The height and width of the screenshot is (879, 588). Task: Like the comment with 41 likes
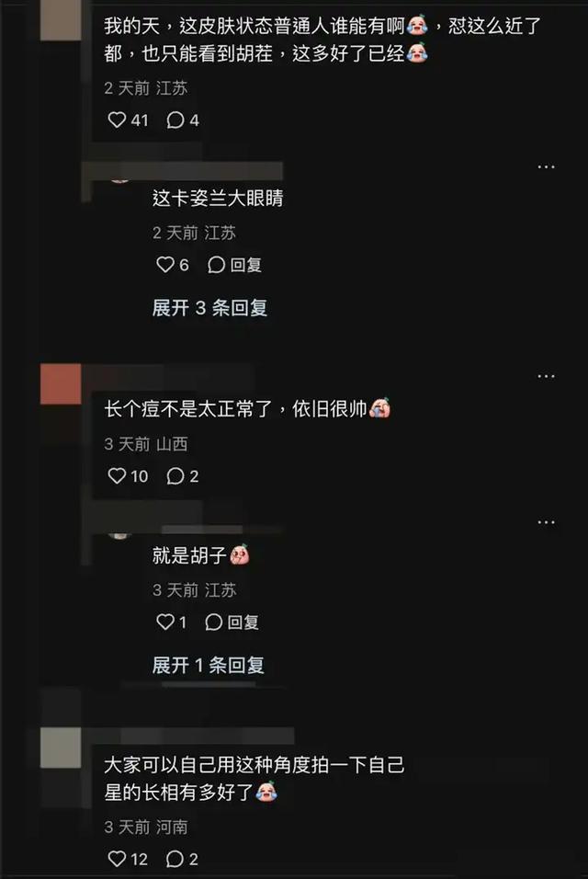pos(127,120)
